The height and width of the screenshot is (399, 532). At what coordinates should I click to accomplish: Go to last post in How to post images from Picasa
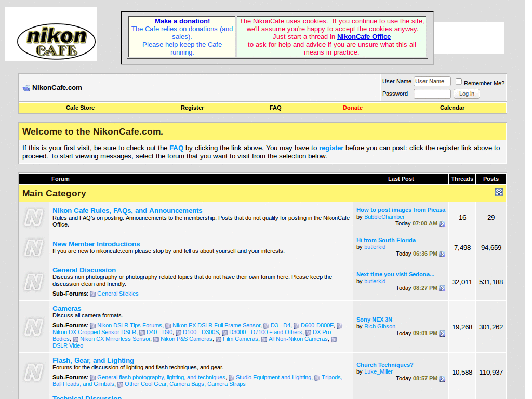(x=442, y=224)
